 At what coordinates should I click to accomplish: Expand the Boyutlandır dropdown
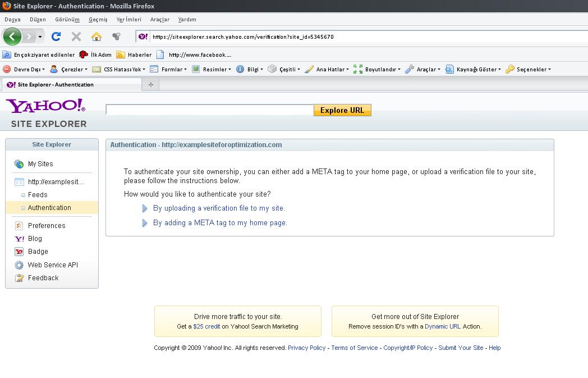pyautogui.click(x=377, y=70)
